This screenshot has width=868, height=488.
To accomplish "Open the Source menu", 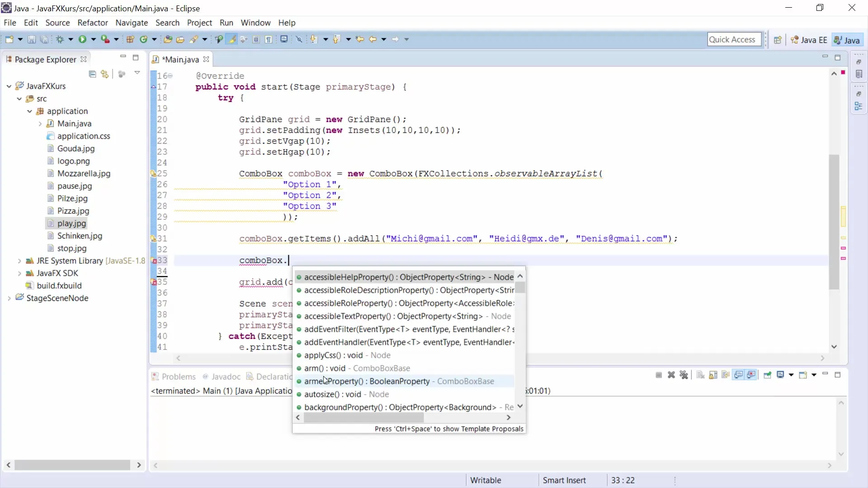I will coord(57,23).
